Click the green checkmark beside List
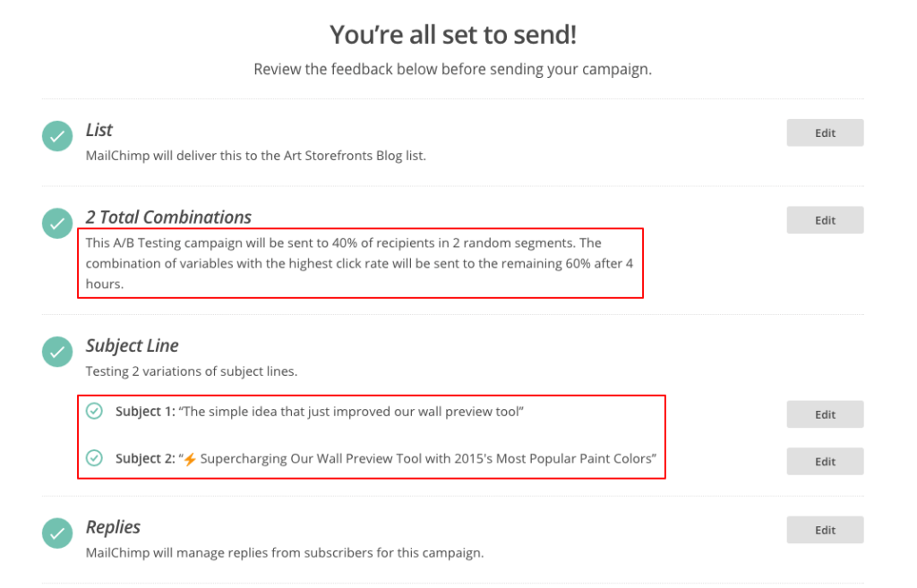The image size is (917, 588). [x=57, y=137]
